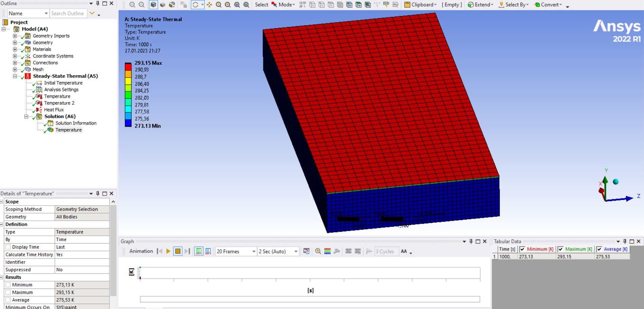Screen dimensions: 644x309
Task: Open the Heat Flux load item
Action: [53, 110]
